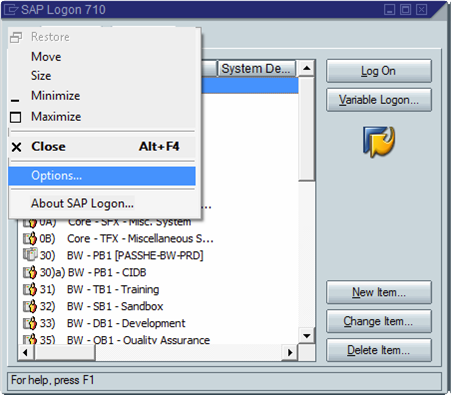Click the icon beside 33) BW - DB1 Development
The height and width of the screenshot is (396, 452).
(30, 323)
